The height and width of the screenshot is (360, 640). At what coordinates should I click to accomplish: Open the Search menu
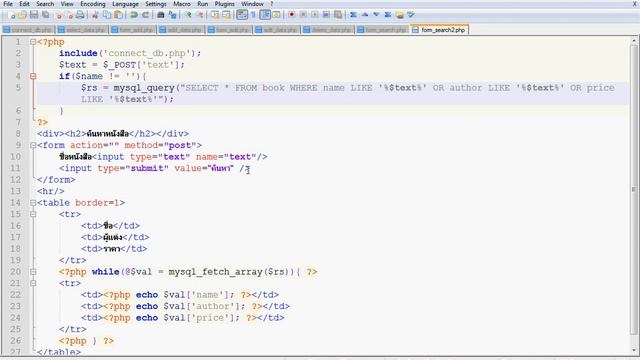[45, 4]
